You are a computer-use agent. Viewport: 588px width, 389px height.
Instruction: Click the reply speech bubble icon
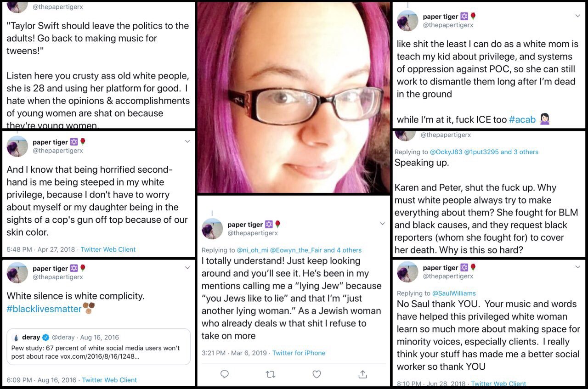224,374
